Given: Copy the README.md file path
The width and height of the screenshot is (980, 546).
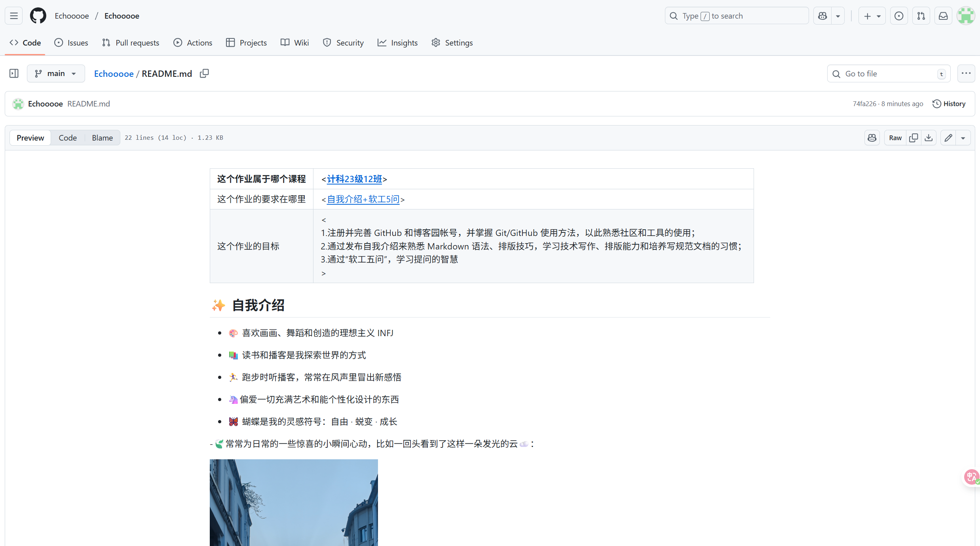Looking at the screenshot, I should (x=204, y=74).
